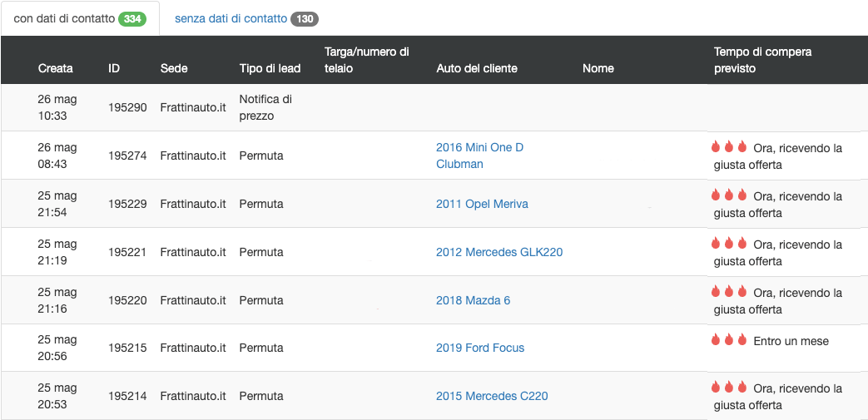
Task: Open the 2018 Mazda 6 link
Action: click(473, 300)
